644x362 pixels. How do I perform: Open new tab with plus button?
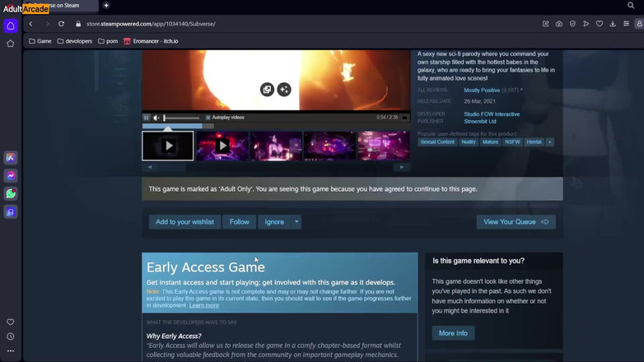tap(106, 6)
